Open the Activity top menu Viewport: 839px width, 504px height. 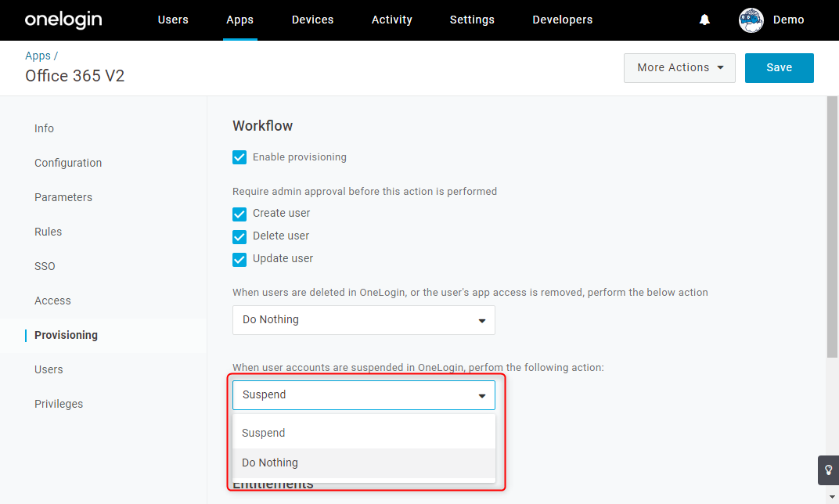[391, 20]
